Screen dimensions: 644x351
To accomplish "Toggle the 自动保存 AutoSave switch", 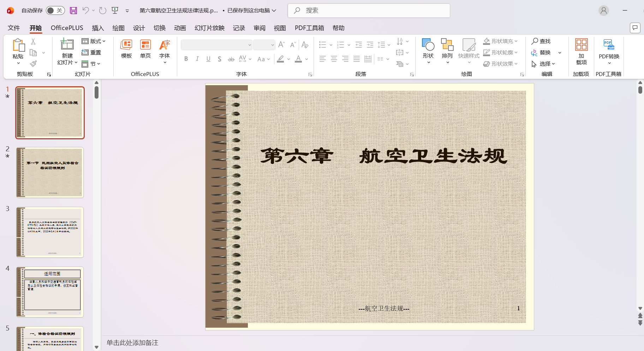I will click(55, 11).
